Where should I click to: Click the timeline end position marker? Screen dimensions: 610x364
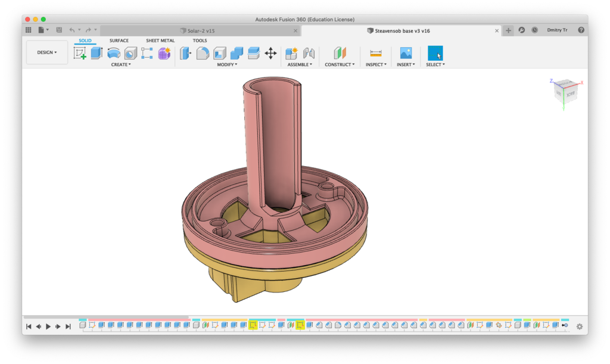pyautogui.click(x=564, y=325)
